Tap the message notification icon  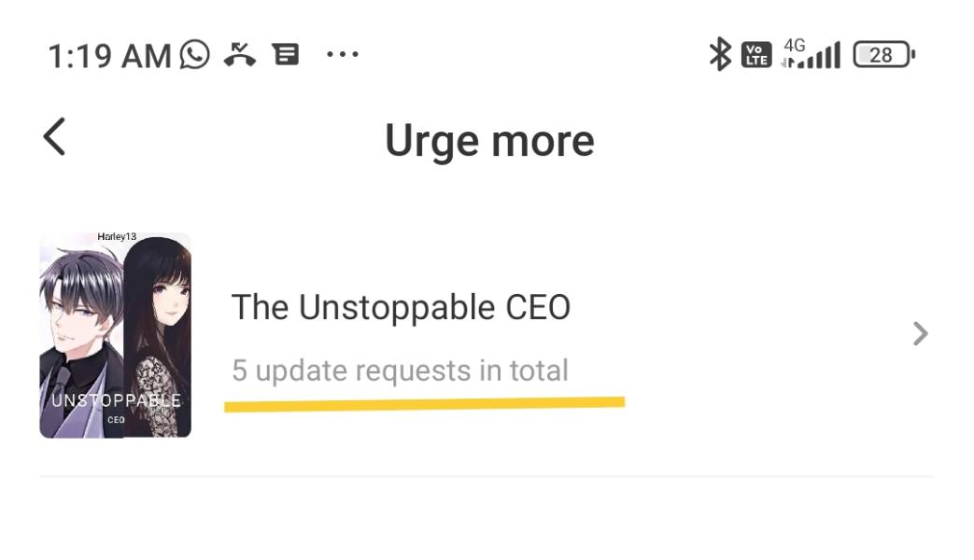(x=286, y=55)
